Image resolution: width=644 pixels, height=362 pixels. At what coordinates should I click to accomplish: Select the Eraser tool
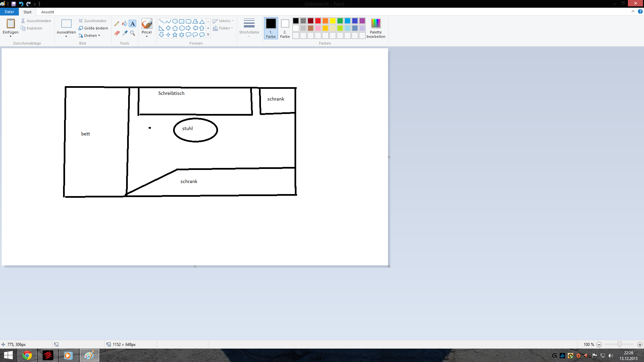(117, 33)
